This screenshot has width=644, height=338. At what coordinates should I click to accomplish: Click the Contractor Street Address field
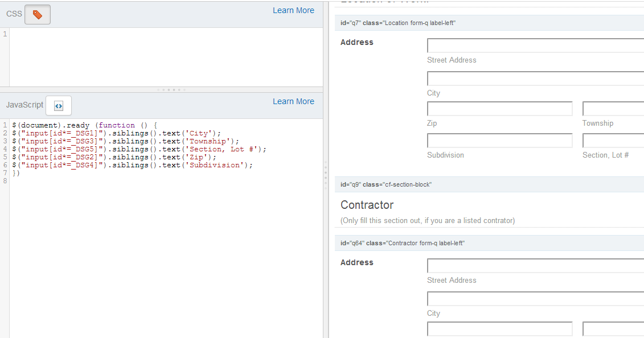pyautogui.click(x=535, y=266)
